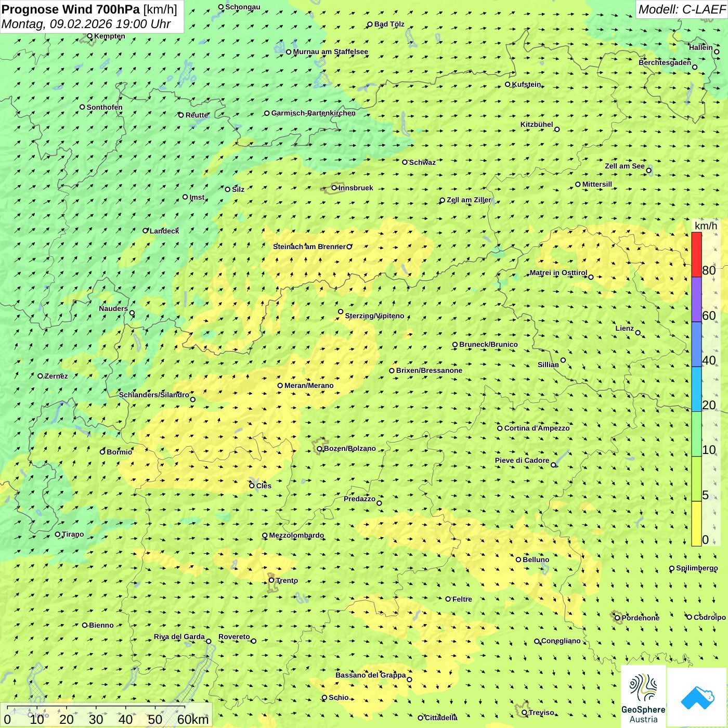Click the Bormio location marker
This screenshot has width=728, height=728.
tap(102, 452)
